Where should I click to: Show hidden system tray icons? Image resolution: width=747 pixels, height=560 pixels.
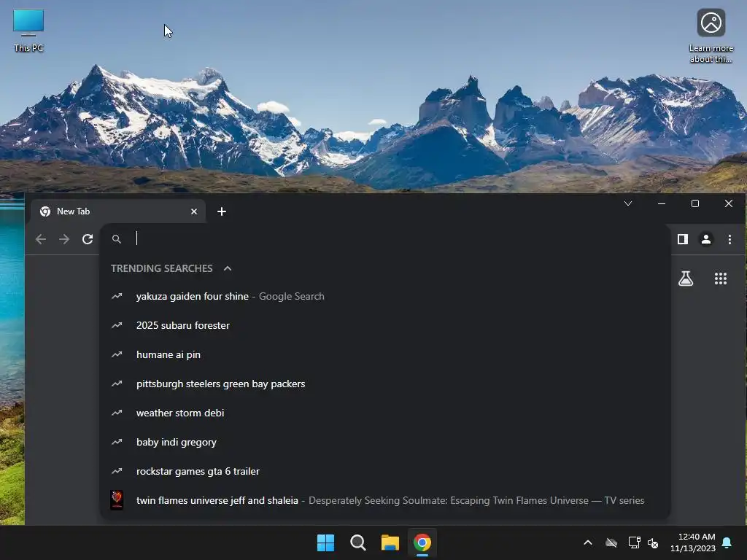click(x=588, y=542)
